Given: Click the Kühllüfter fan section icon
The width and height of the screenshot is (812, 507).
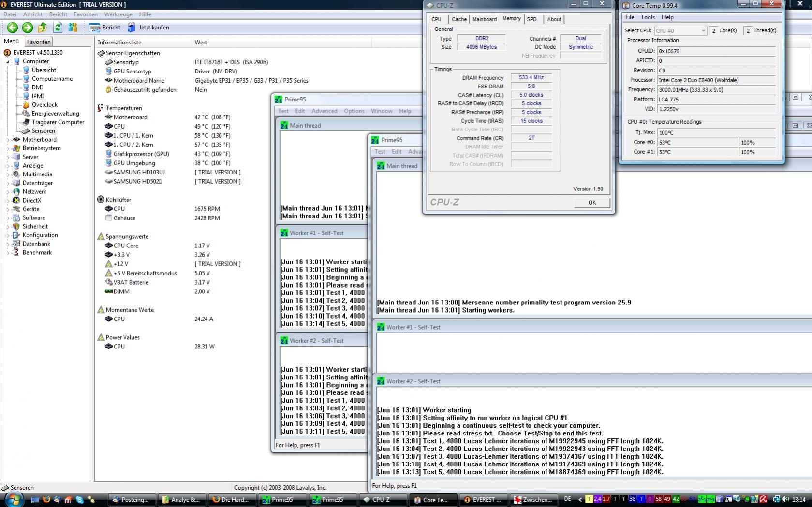Looking at the screenshot, I should 101,200.
